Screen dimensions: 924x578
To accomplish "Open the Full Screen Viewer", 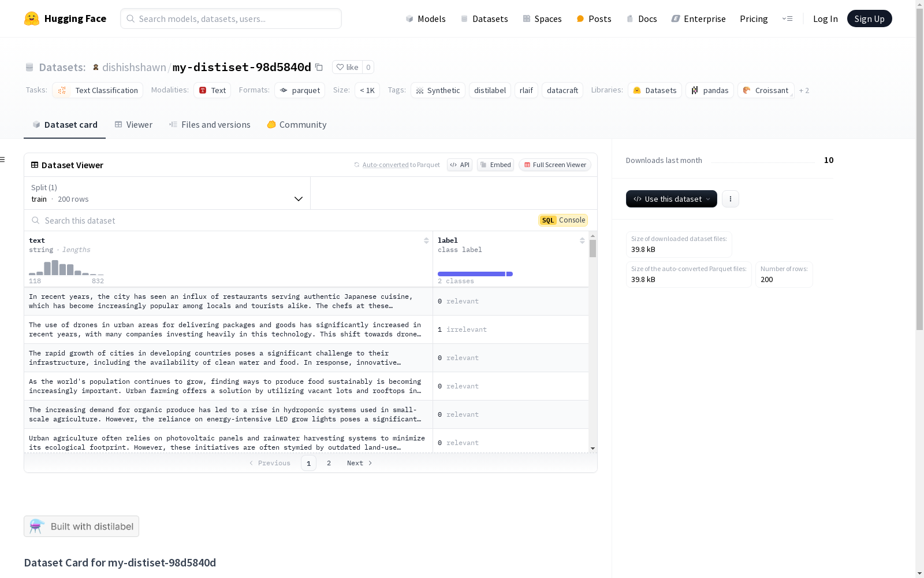I will tap(555, 165).
